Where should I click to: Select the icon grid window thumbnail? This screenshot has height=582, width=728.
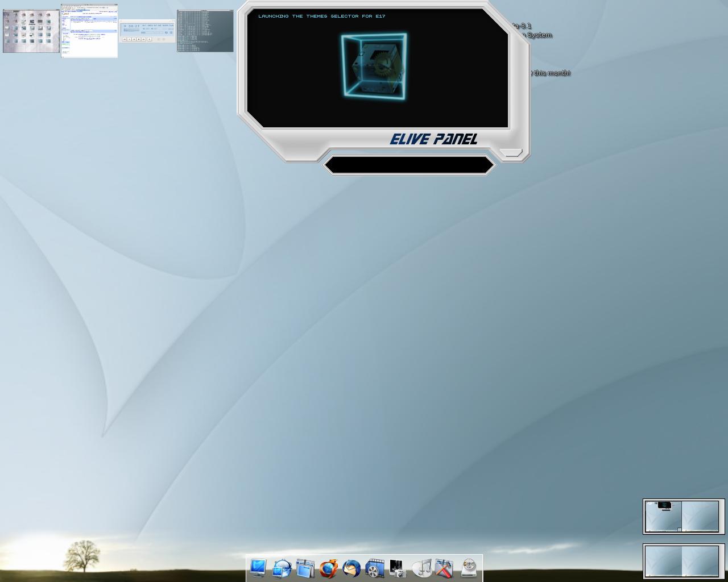tap(31, 31)
